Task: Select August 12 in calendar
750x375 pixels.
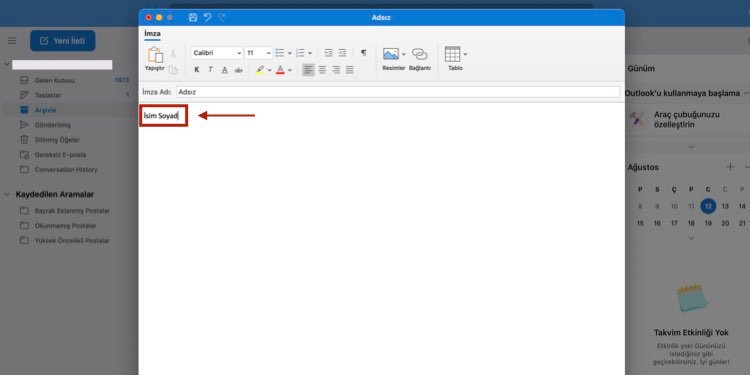Action: [x=708, y=206]
